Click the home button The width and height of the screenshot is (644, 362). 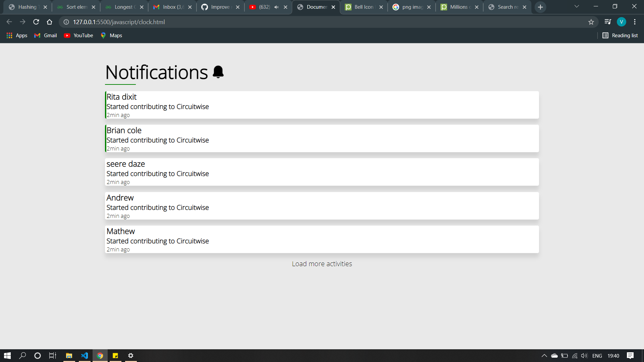click(x=49, y=22)
